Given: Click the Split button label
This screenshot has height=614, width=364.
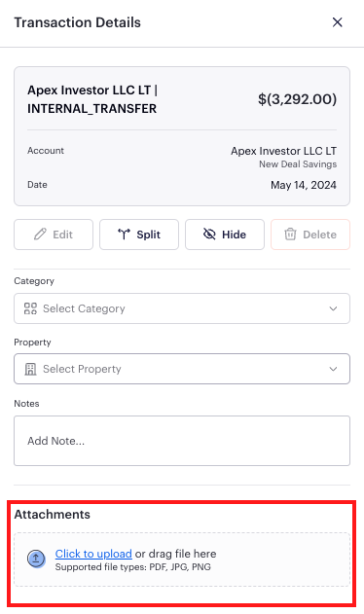Looking at the screenshot, I should tap(149, 235).
